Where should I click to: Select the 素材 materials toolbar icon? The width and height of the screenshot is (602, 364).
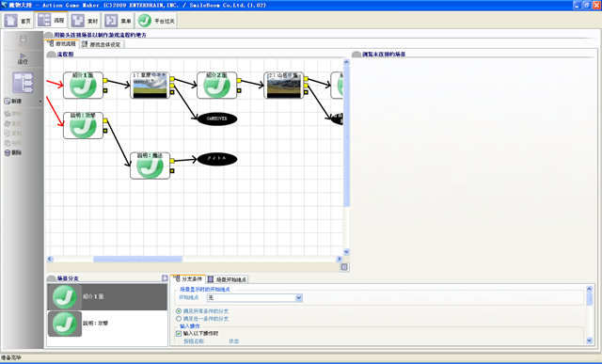pos(78,21)
